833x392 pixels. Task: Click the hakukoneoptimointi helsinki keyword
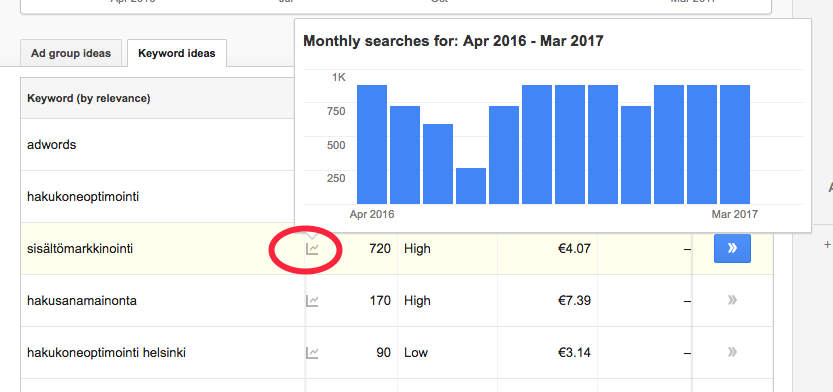tap(106, 353)
